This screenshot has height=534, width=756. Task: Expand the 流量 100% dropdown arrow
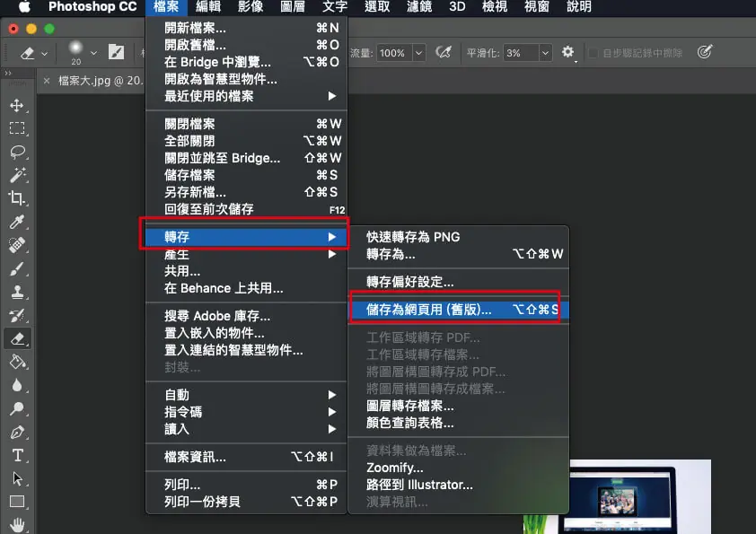[x=418, y=53]
